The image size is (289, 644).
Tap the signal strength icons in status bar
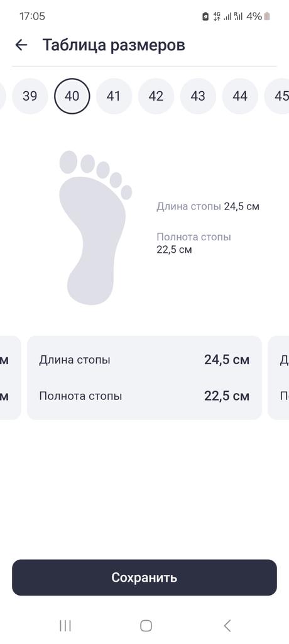(234, 16)
